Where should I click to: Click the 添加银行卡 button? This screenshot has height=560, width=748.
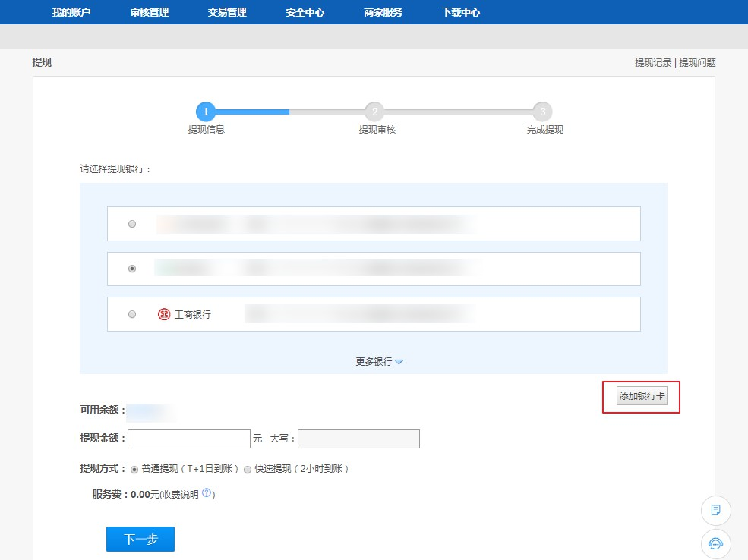click(x=642, y=396)
